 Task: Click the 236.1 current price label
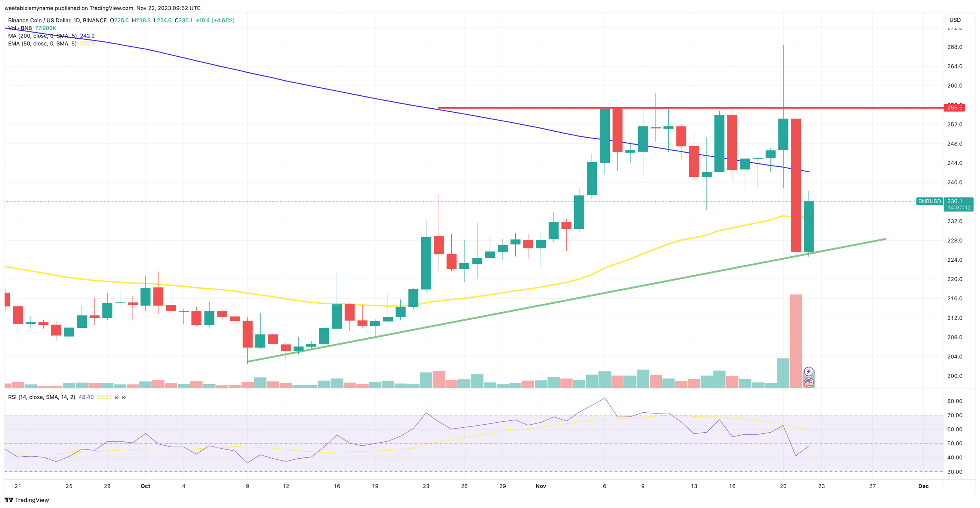tap(954, 201)
